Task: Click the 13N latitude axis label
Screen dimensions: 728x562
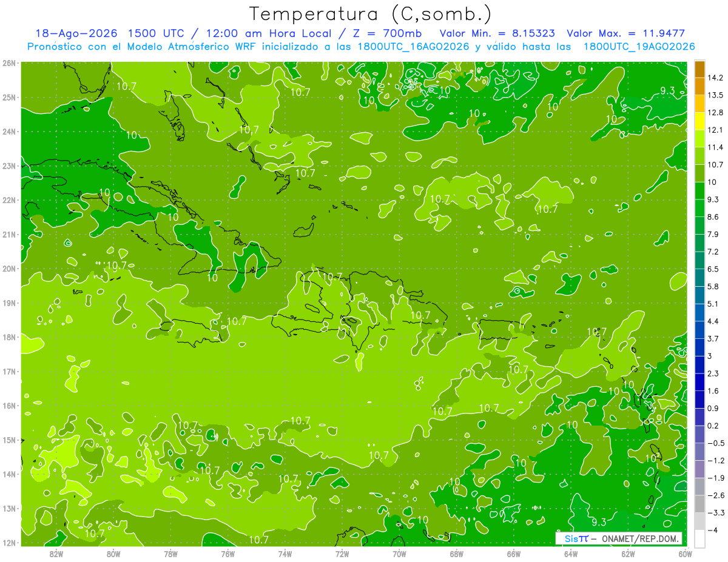Action: click(x=9, y=508)
